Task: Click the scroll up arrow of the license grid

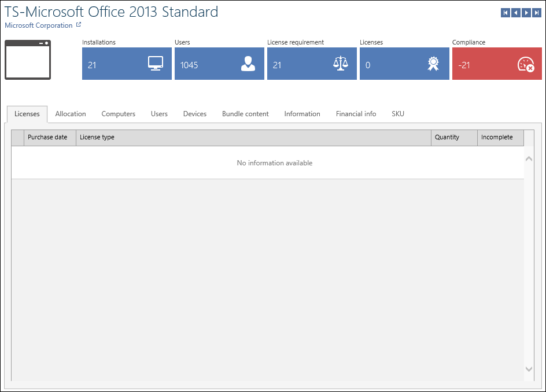Action: tap(529, 159)
